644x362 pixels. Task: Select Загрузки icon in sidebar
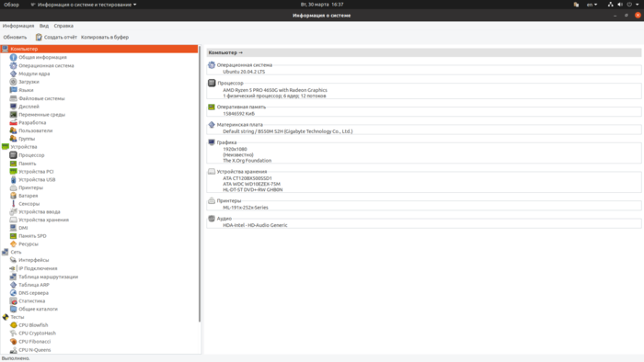(x=13, y=82)
